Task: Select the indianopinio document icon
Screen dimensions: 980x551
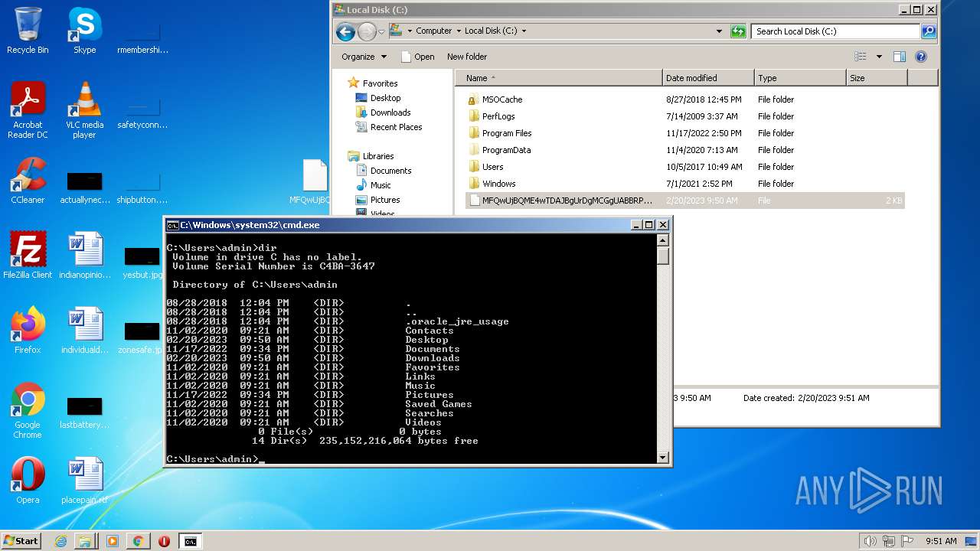Action: [84, 256]
